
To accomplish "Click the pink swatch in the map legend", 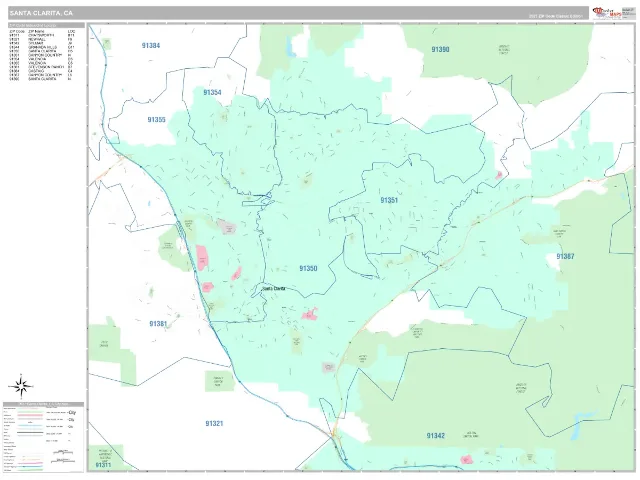I will [x=30, y=415].
